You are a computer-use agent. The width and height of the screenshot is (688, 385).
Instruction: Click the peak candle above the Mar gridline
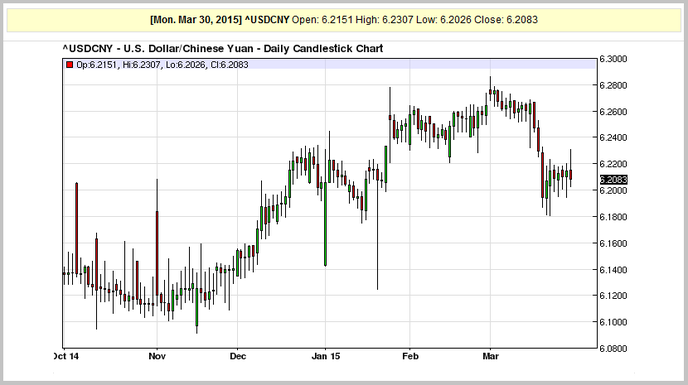pos(490,91)
